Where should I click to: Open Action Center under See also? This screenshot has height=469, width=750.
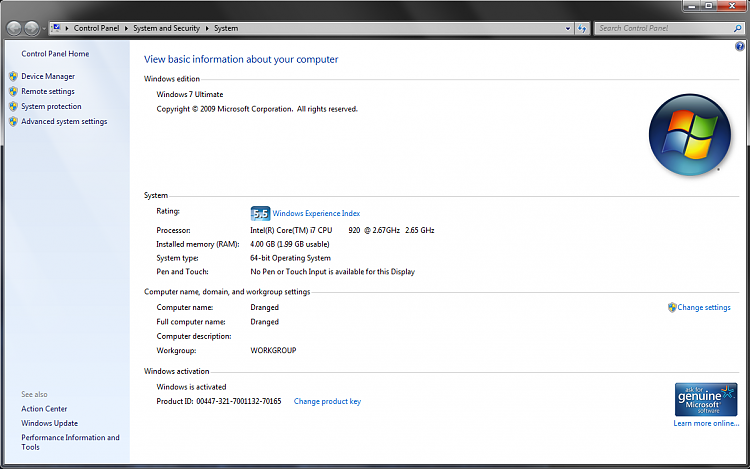pos(44,409)
